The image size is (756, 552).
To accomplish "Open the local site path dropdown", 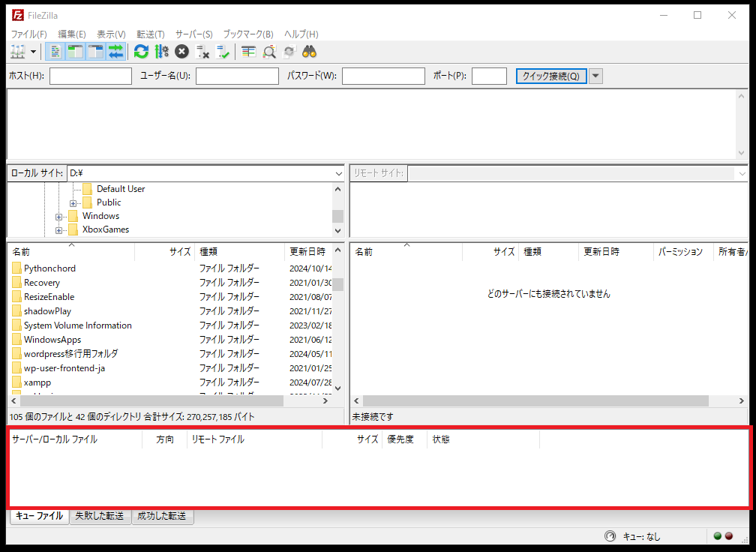I will pos(338,173).
